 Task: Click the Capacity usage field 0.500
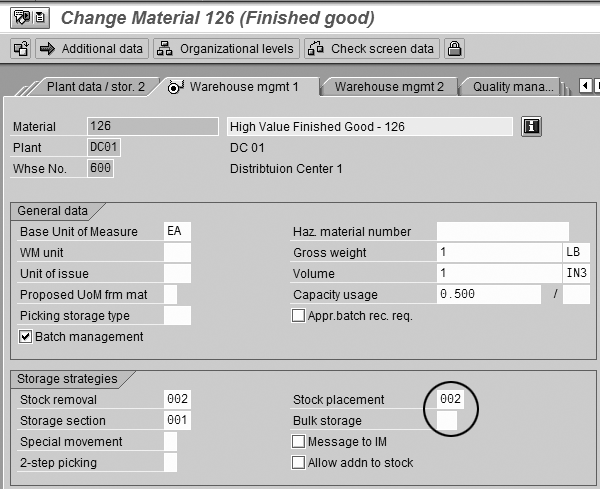pyautogui.click(x=489, y=295)
